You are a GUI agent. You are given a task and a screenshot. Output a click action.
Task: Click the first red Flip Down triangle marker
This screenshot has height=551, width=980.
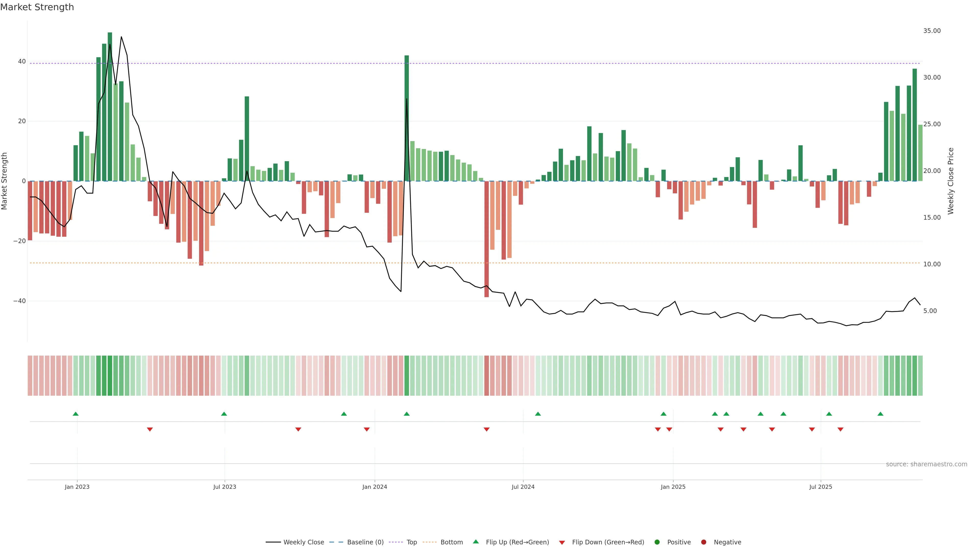coord(150,429)
